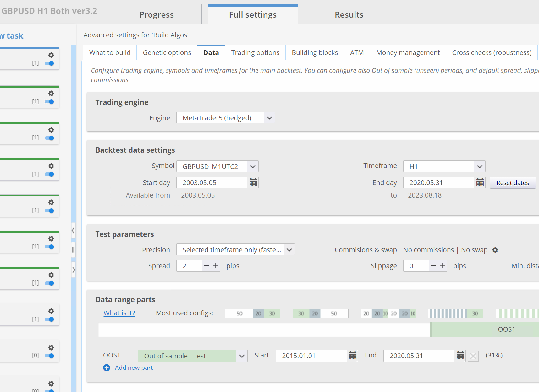Open the 'What is it?' help link

tap(119, 313)
